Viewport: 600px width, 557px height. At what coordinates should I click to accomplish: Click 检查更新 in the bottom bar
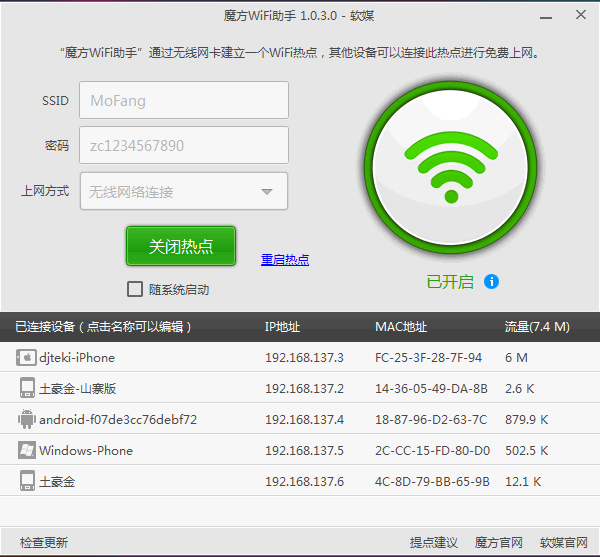pyautogui.click(x=44, y=542)
